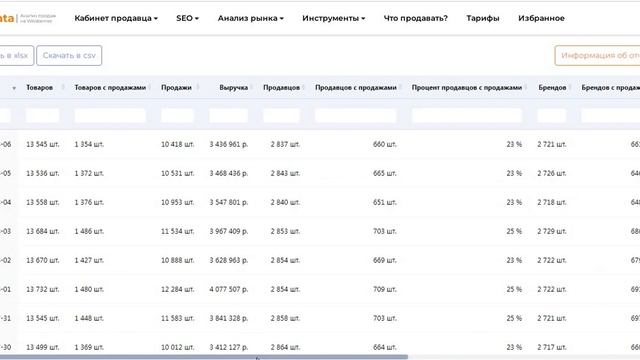This screenshot has height=360, width=640.
Task: Select revenue cell 3 436 961 р.
Action: (x=229, y=144)
